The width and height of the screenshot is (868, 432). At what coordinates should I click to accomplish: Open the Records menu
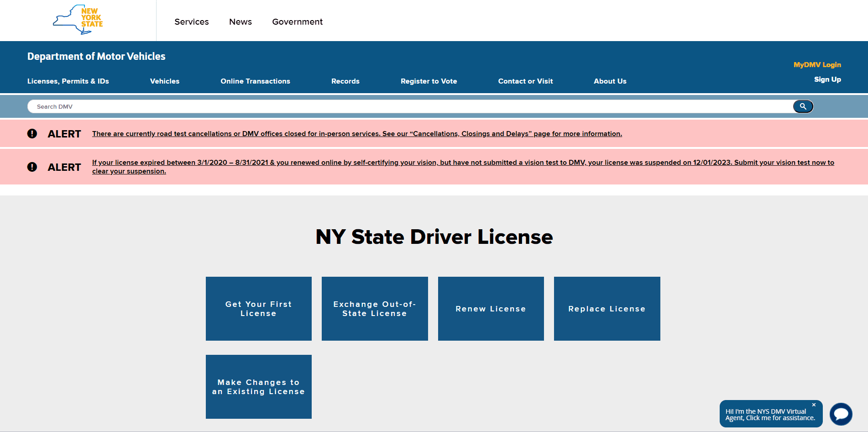pyautogui.click(x=345, y=81)
